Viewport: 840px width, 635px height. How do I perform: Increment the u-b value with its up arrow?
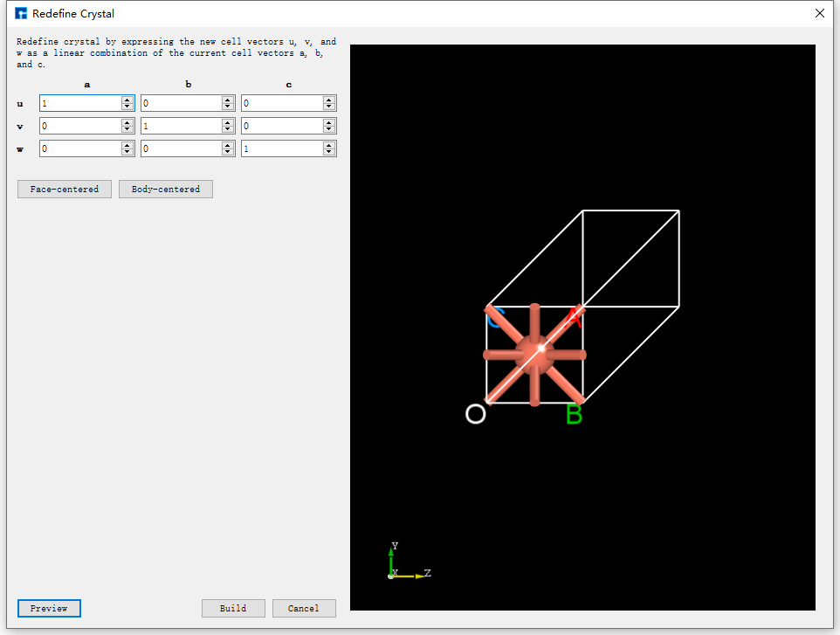[x=229, y=99]
